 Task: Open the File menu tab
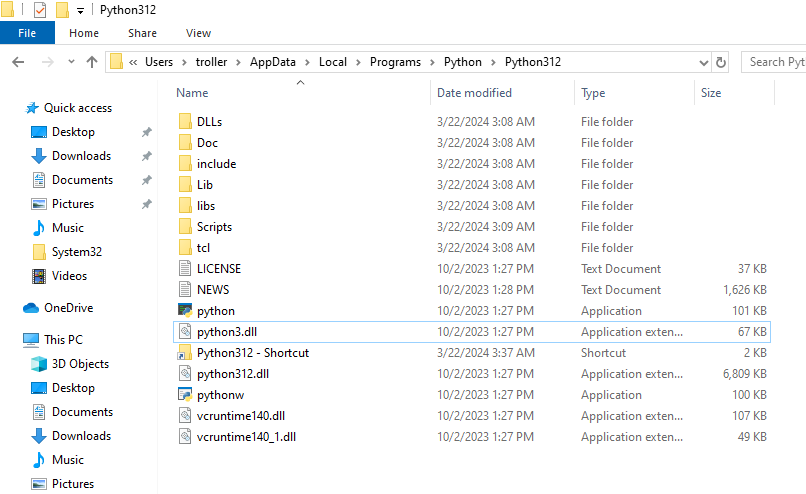[27, 33]
